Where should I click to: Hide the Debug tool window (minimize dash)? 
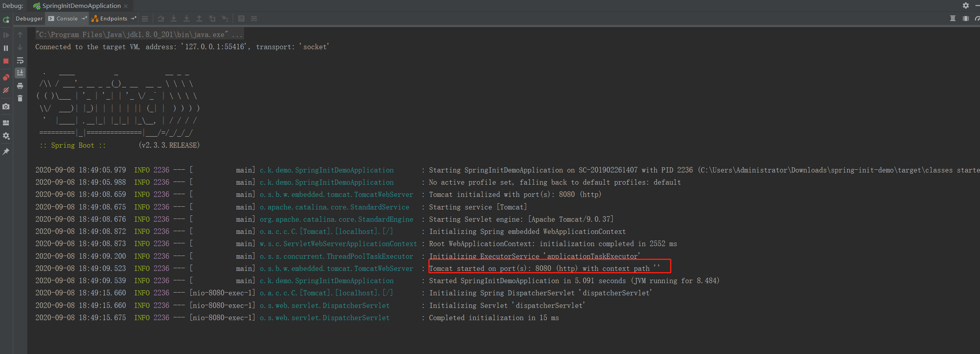978,6
